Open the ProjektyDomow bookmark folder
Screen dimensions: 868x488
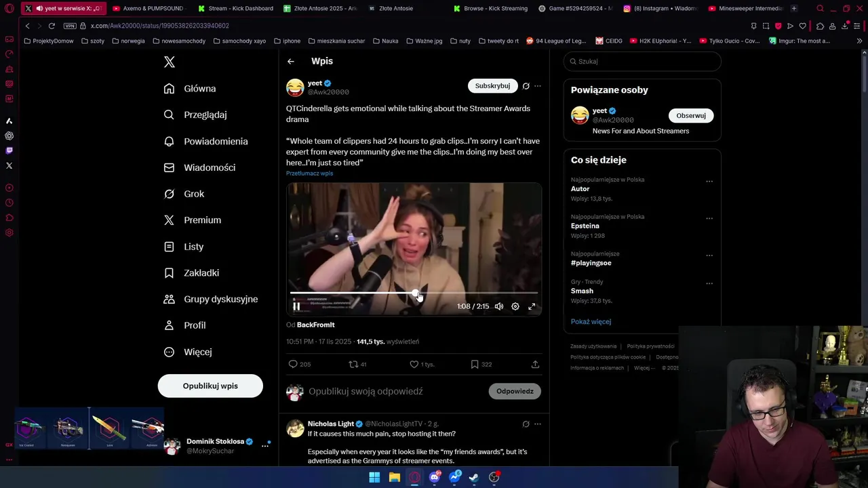point(49,41)
